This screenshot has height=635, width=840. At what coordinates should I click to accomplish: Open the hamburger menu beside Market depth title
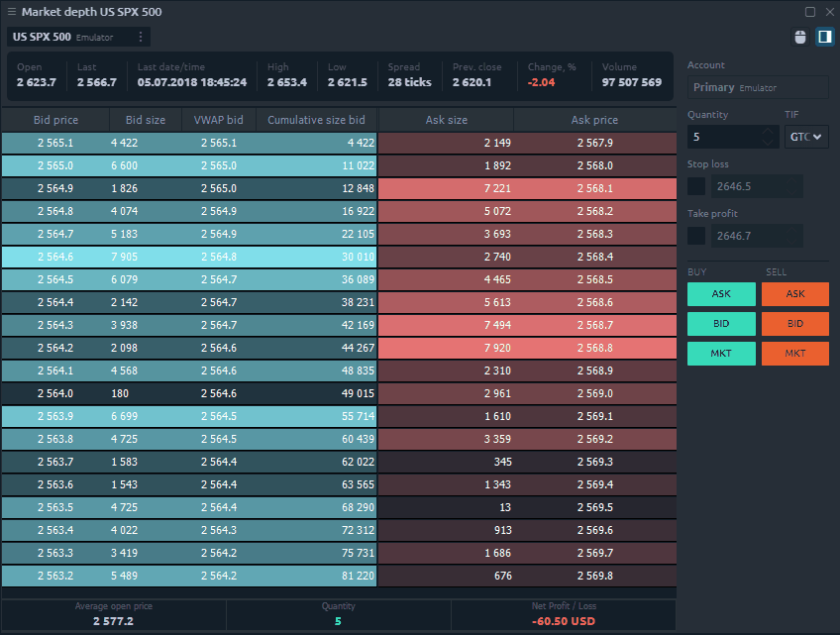click(x=11, y=12)
